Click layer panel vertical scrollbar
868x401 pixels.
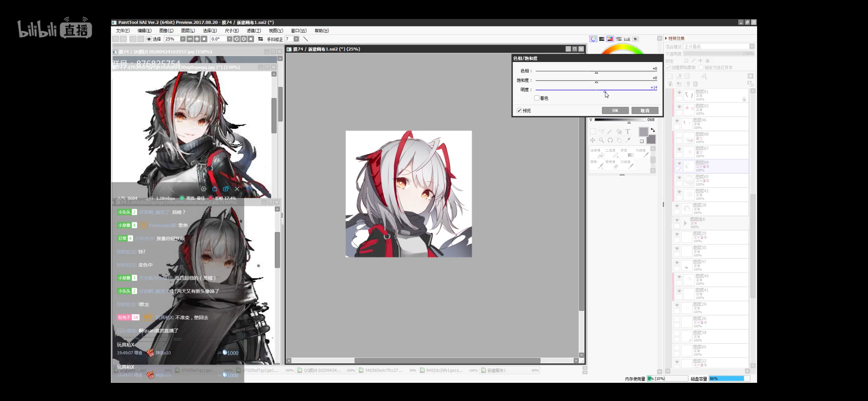tap(753, 246)
